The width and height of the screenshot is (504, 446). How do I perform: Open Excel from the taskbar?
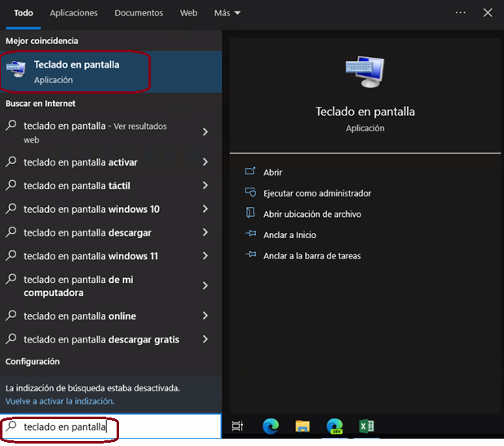pos(366,426)
